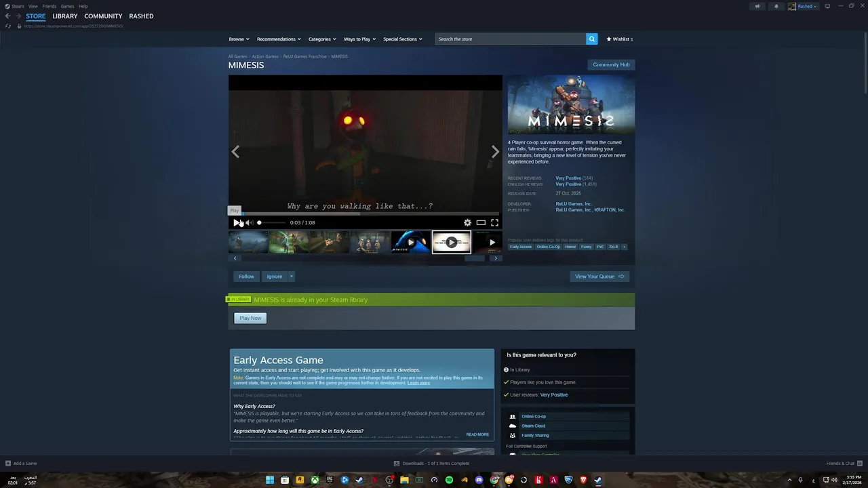The image size is (868, 488).
Task: Expand Early Access text with READ MORE
Action: 477,434
